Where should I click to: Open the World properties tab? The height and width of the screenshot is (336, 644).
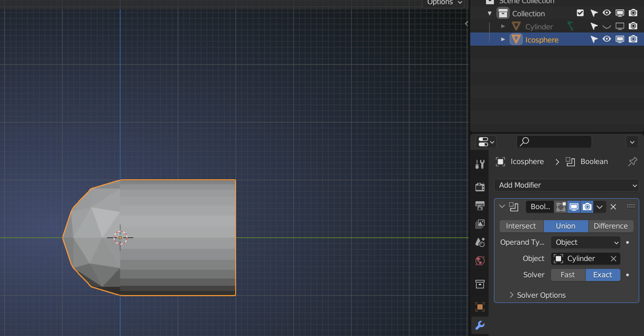480,261
